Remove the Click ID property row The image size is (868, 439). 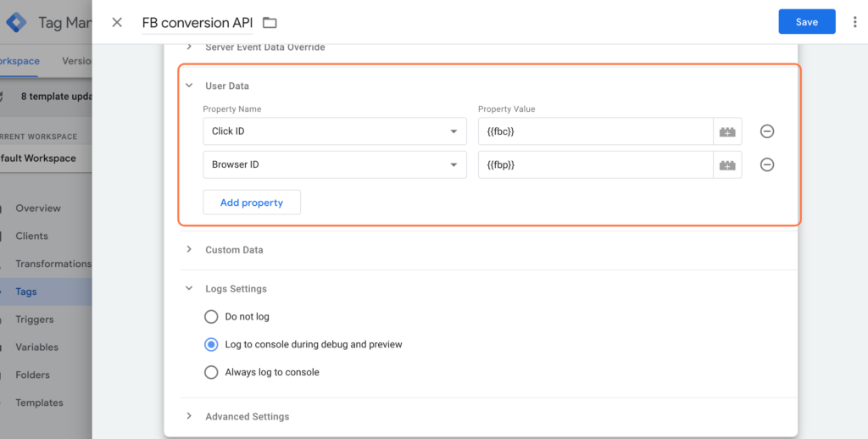pyautogui.click(x=766, y=131)
